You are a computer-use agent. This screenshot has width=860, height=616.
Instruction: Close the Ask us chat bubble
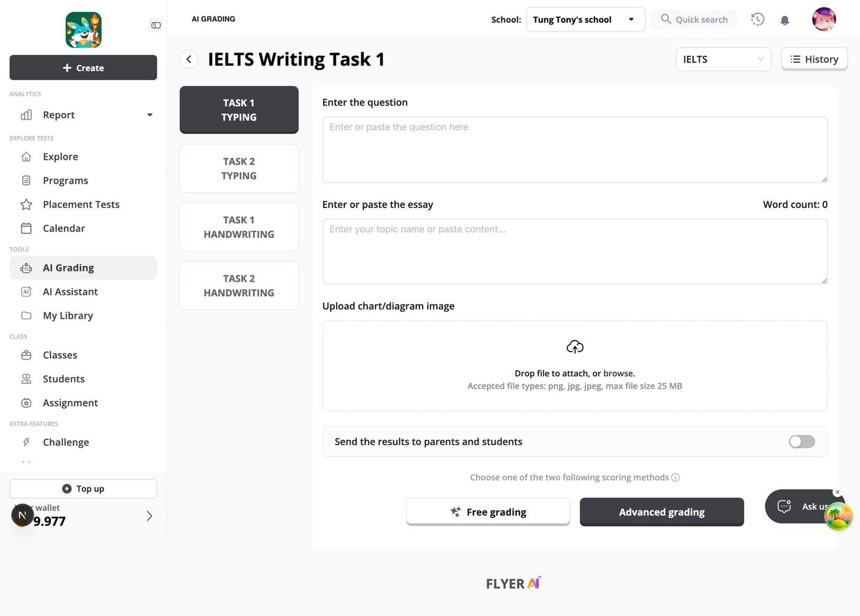pos(837,492)
